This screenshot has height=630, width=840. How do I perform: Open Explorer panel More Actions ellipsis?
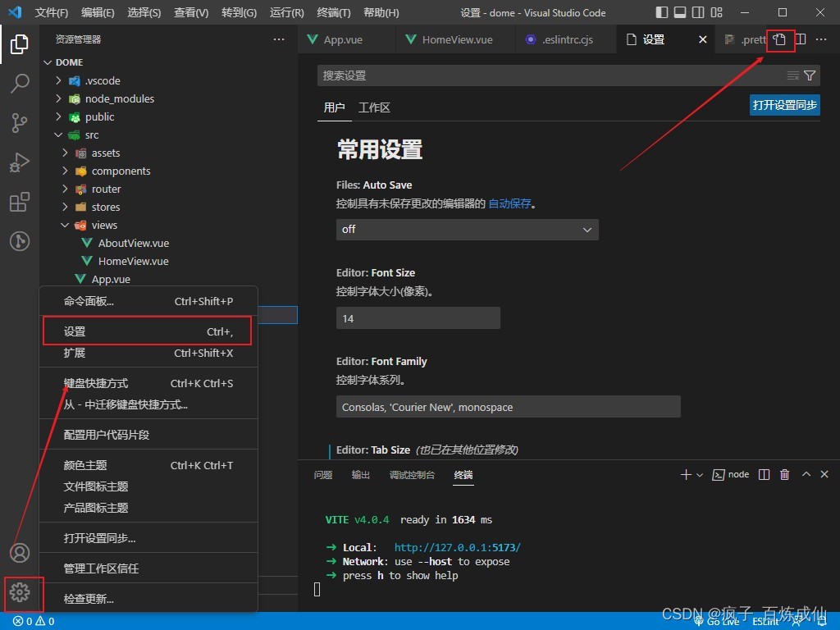coord(279,39)
